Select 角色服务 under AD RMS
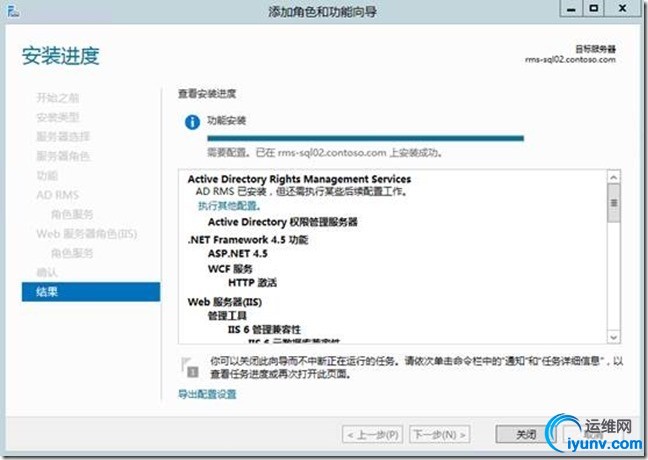Viewport: 648px width, 460px height. tap(72, 214)
